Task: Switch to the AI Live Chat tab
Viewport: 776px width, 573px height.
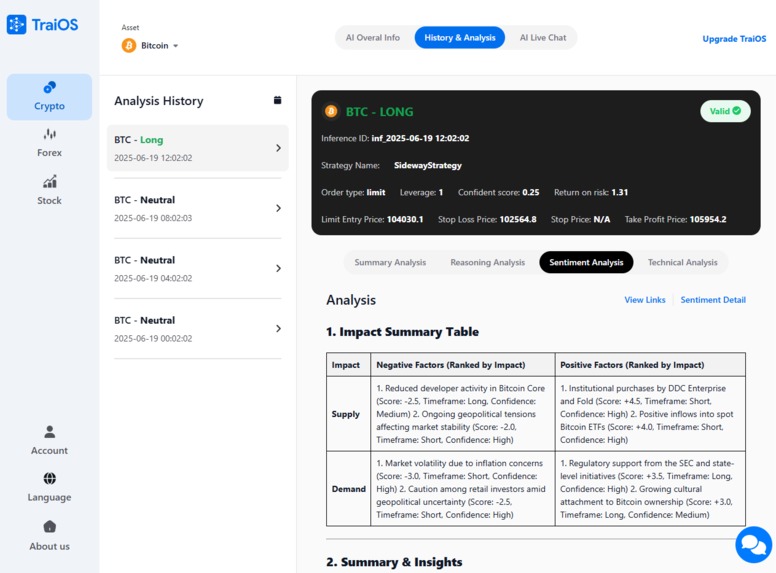Action: (543, 38)
